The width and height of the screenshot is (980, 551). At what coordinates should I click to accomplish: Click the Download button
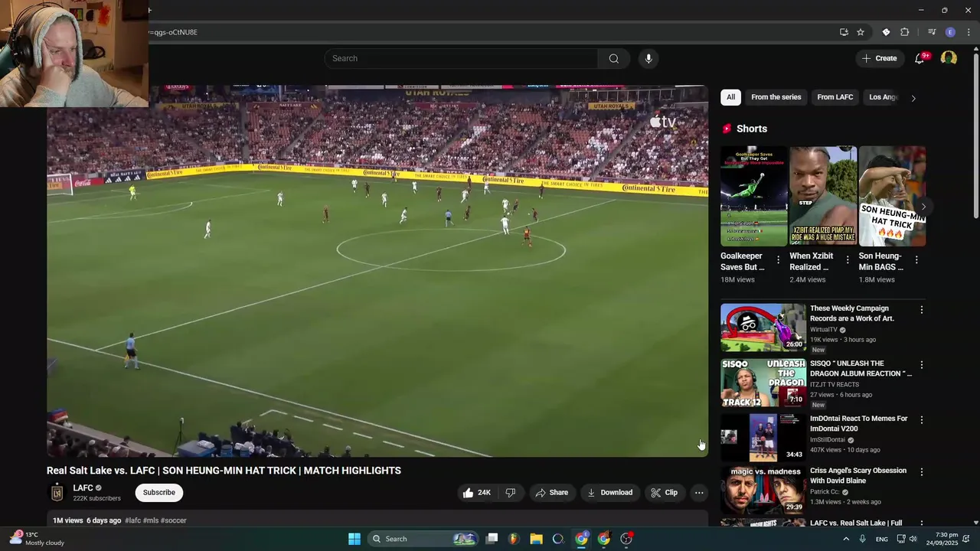609,493
